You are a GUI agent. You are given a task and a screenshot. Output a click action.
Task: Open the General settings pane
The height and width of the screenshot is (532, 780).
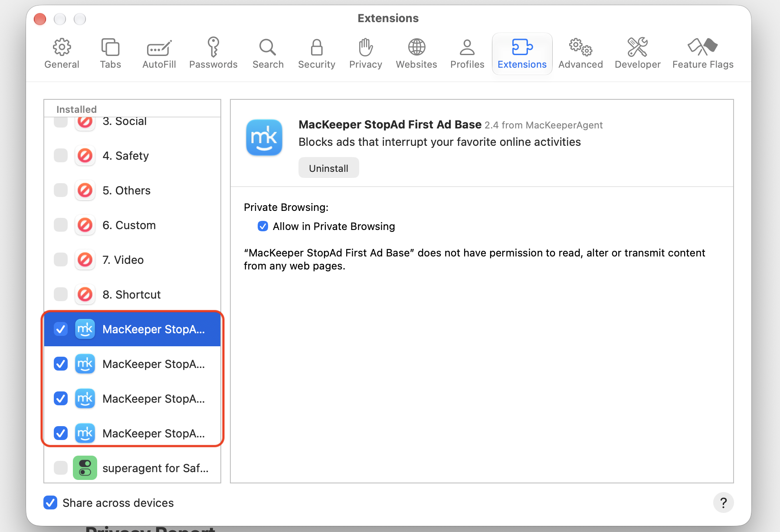pyautogui.click(x=62, y=54)
